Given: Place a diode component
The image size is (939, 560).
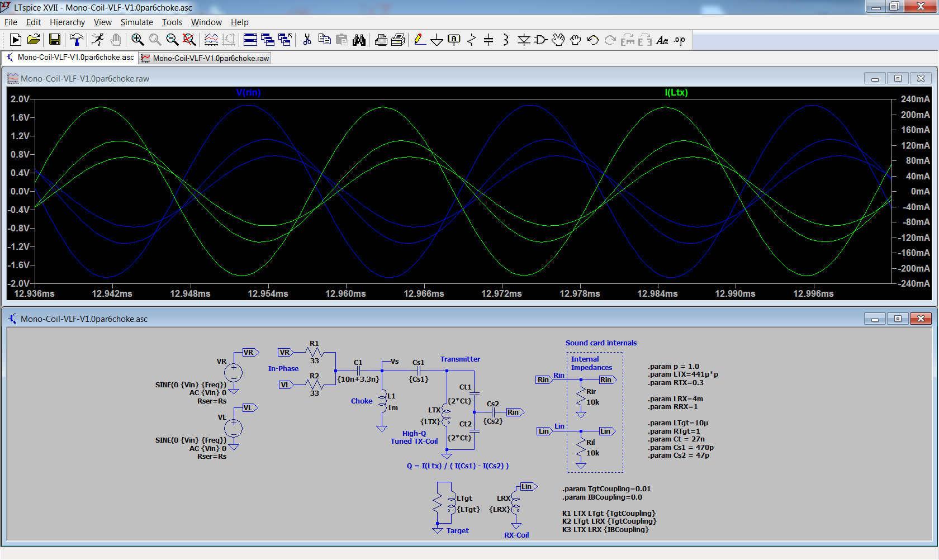Looking at the screenshot, I should (524, 40).
